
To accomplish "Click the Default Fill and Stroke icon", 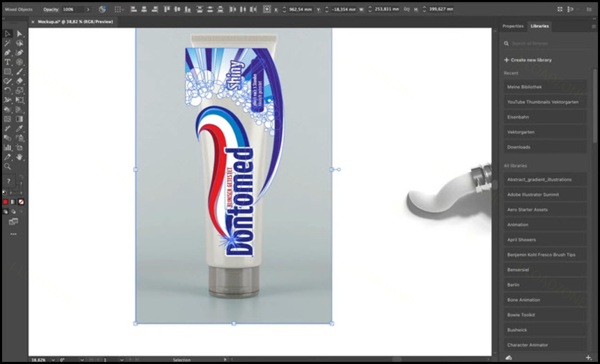I will click(5, 192).
